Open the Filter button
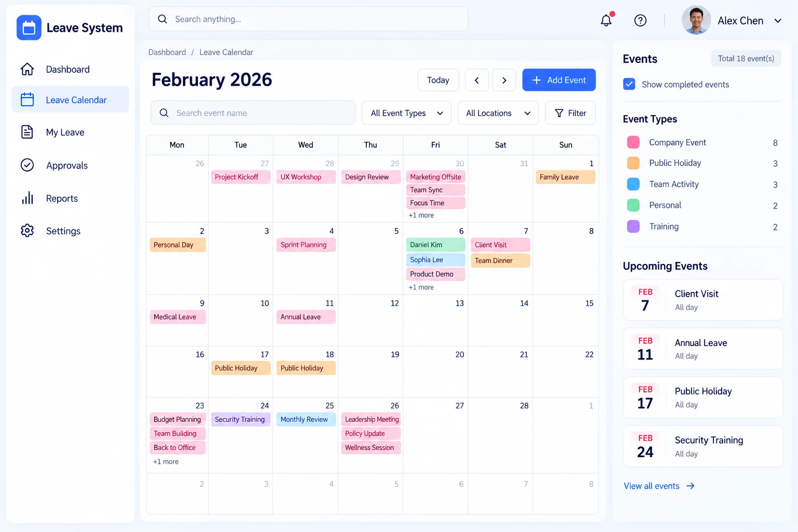798x532 pixels. pos(570,113)
